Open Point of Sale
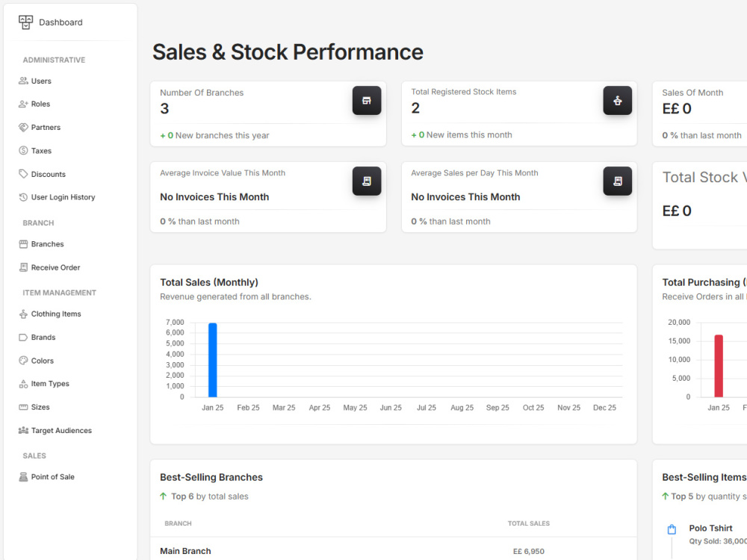This screenshot has width=747, height=560. point(46,476)
